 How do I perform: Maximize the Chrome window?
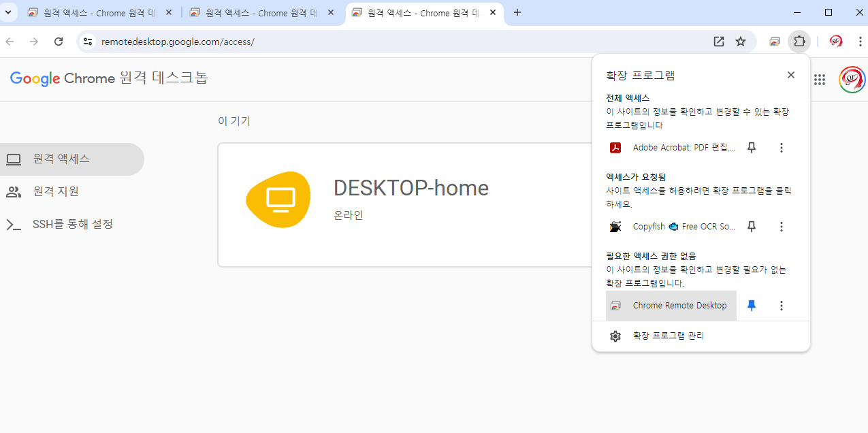pos(829,12)
